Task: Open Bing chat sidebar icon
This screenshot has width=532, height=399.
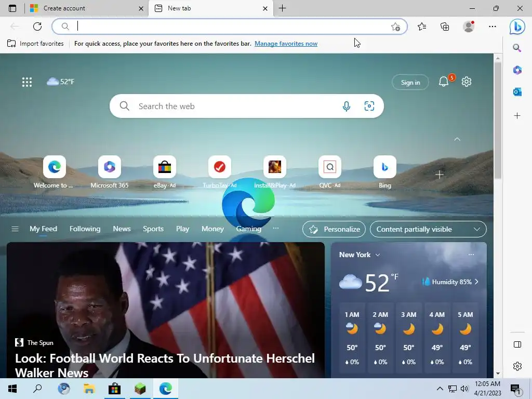Action: pyautogui.click(x=517, y=26)
